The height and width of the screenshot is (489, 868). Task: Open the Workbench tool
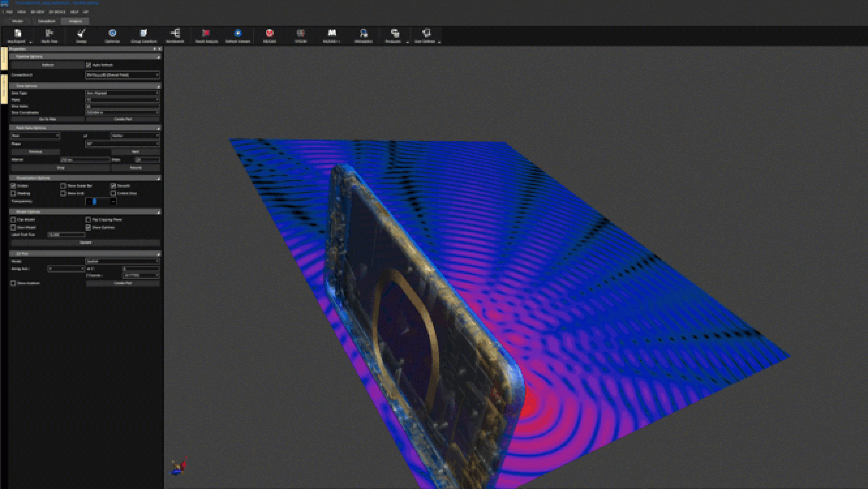point(176,35)
